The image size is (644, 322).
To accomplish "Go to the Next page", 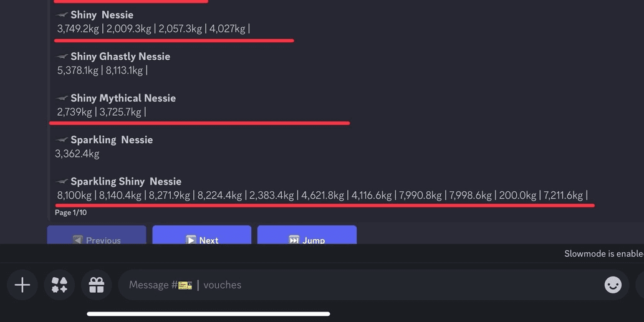I will coord(201,235).
